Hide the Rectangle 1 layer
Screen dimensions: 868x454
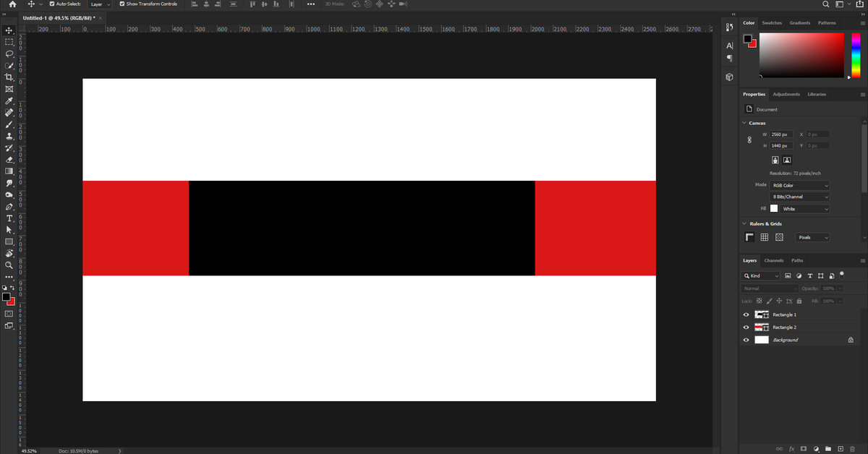coord(746,315)
